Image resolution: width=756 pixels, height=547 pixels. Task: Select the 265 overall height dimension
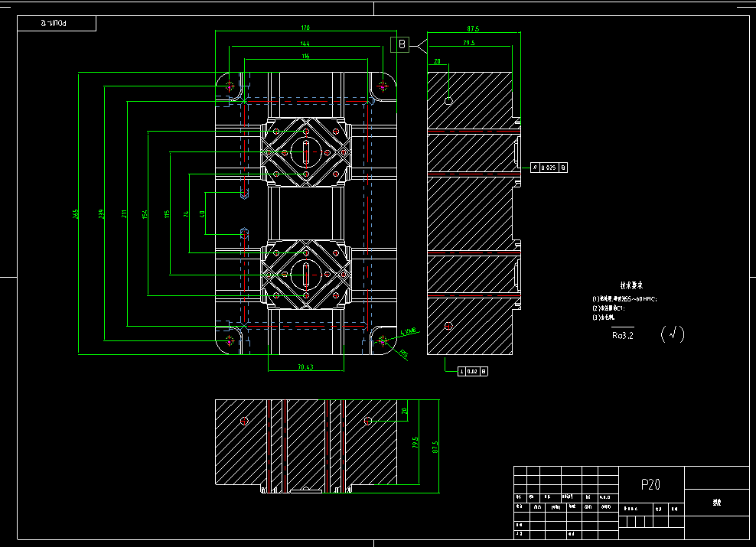76,214
